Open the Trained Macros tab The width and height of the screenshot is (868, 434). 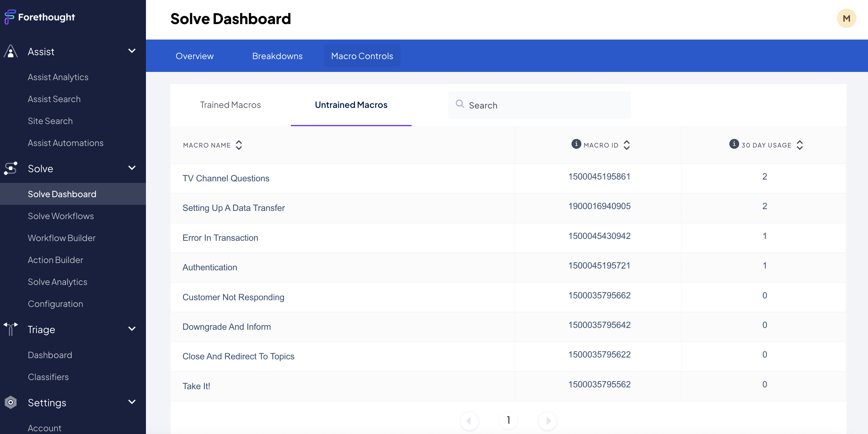230,105
